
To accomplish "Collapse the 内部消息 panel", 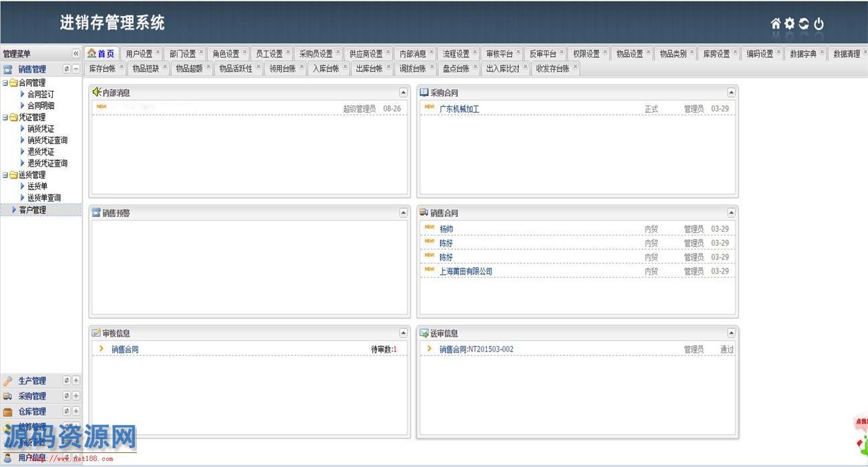I will [403, 93].
